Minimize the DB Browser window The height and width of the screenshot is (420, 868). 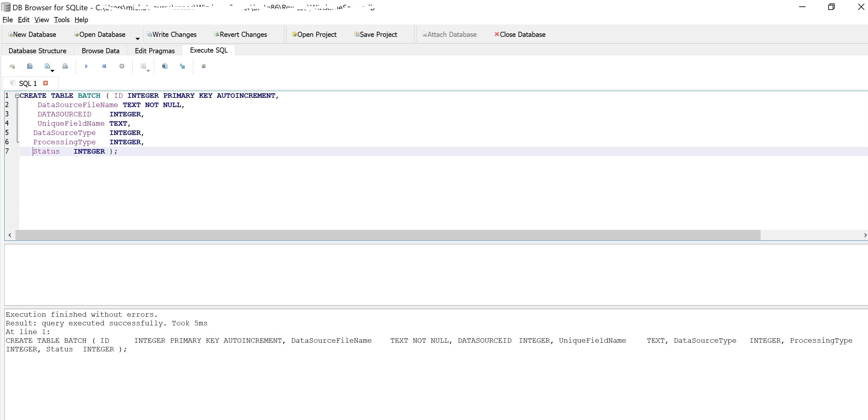tap(802, 7)
